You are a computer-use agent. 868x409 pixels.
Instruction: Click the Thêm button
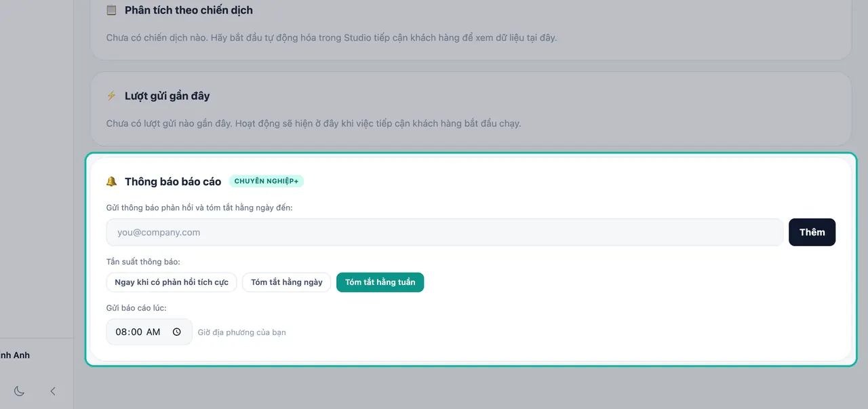[x=812, y=232]
